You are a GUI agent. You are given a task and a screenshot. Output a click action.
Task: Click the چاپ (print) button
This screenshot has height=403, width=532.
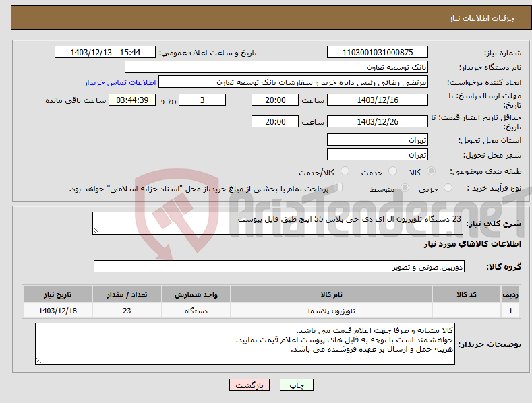[296, 385]
